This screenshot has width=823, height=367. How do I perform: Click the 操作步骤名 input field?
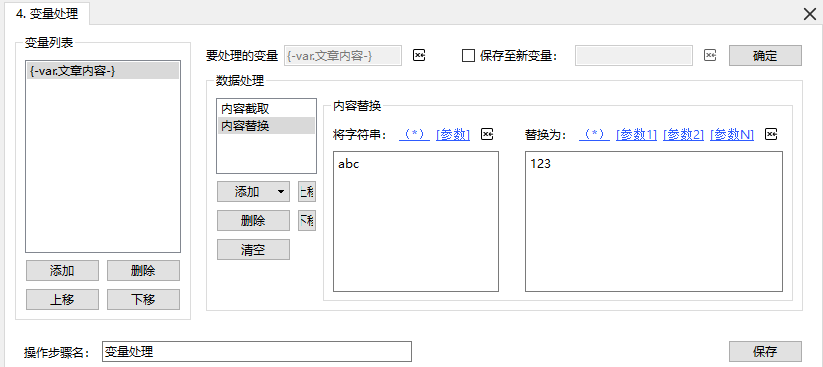pyautogui.click(x=257, y=351)
